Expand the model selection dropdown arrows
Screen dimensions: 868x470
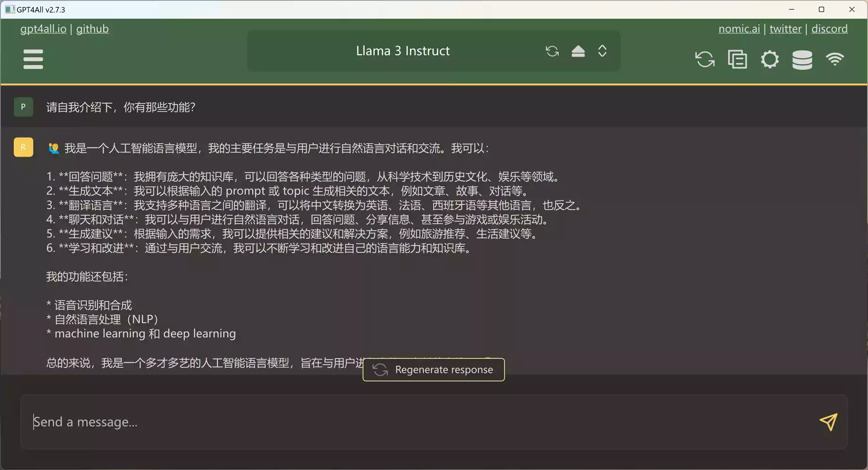[x=602, y=51]
